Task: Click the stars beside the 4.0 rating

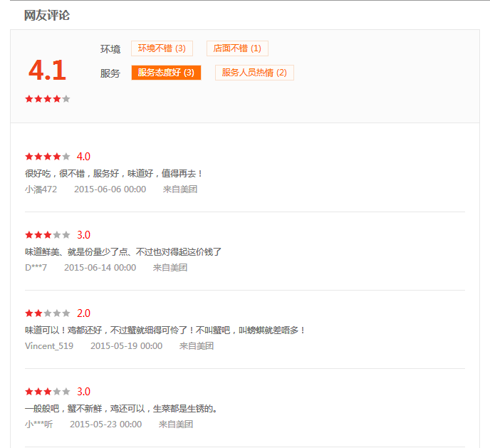Action: (48, 157)
